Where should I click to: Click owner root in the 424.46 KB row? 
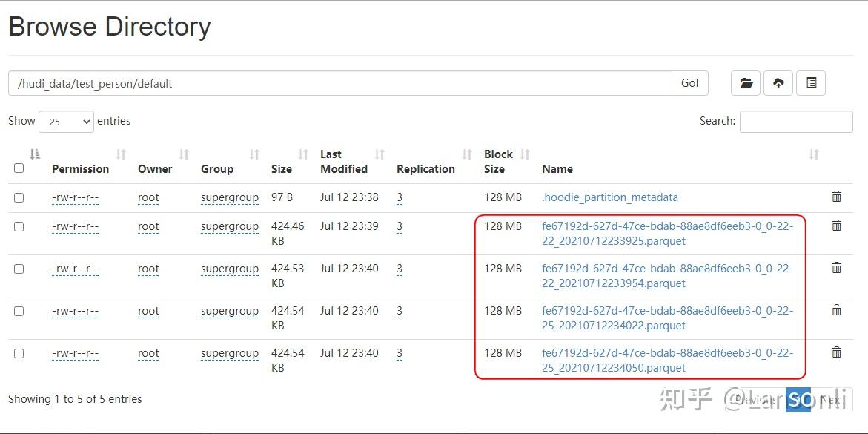click(148, 226)
